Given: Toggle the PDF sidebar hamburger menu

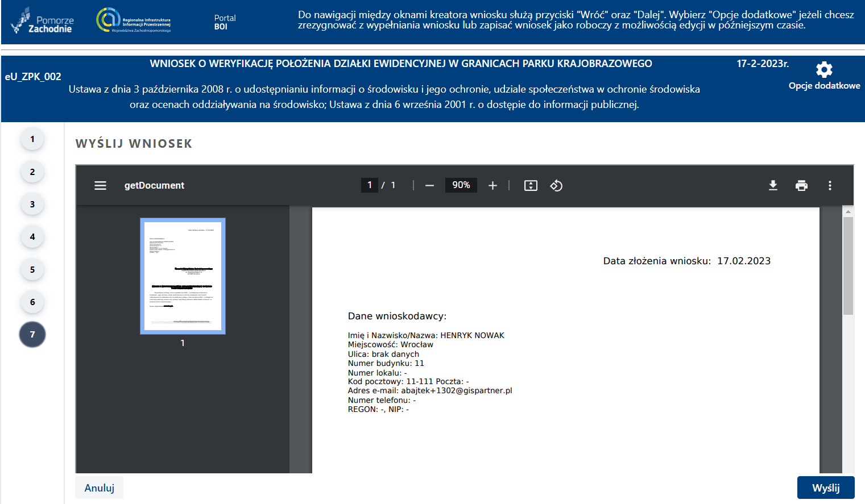Looking at the screenshot, I should coord(100,186).
